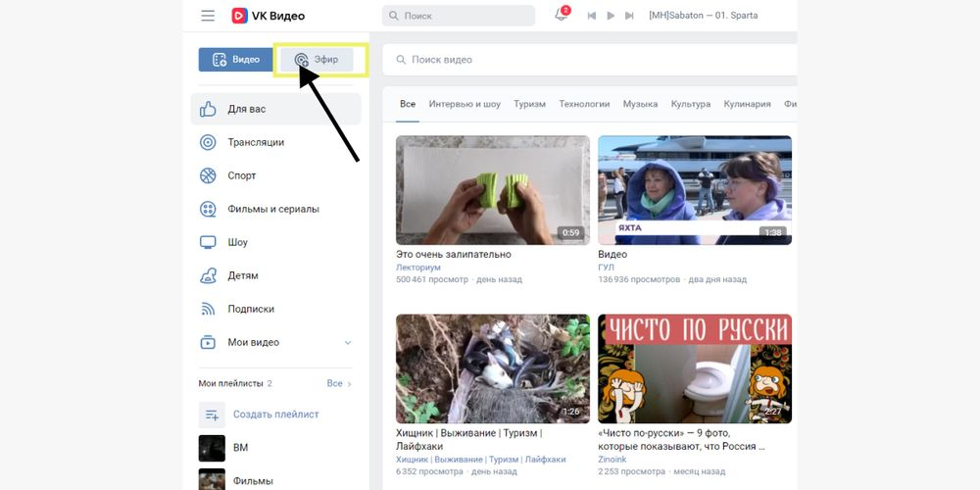Image resolution: width=980 pixels, height=490 pixels.
Task: Start a stream with Эфир button
Action: 317,60
